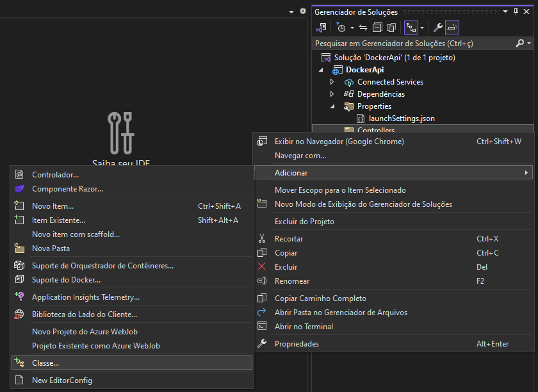Select Suporte do Docker...

[x=132, y=280]
